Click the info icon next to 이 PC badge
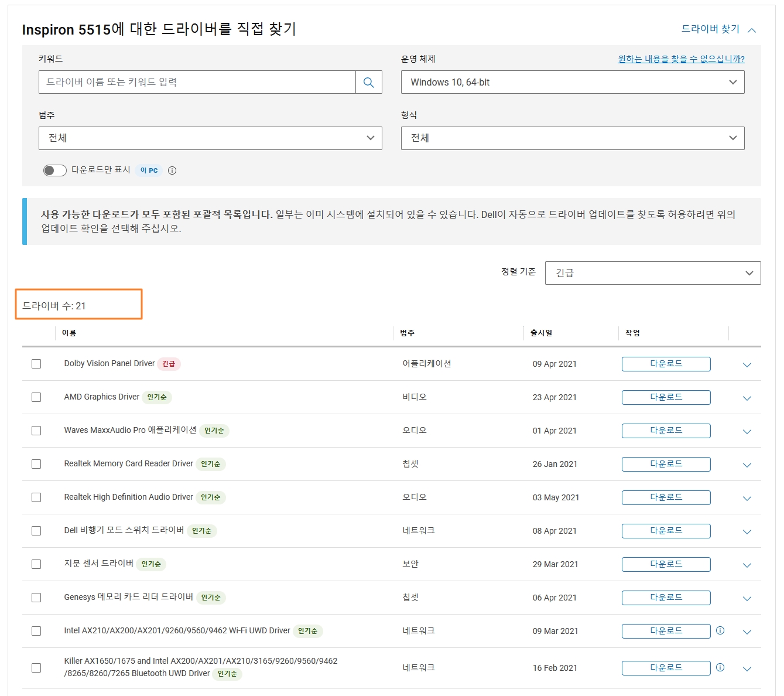This screenshot has width=784, height=696. (x=171, y=170)
